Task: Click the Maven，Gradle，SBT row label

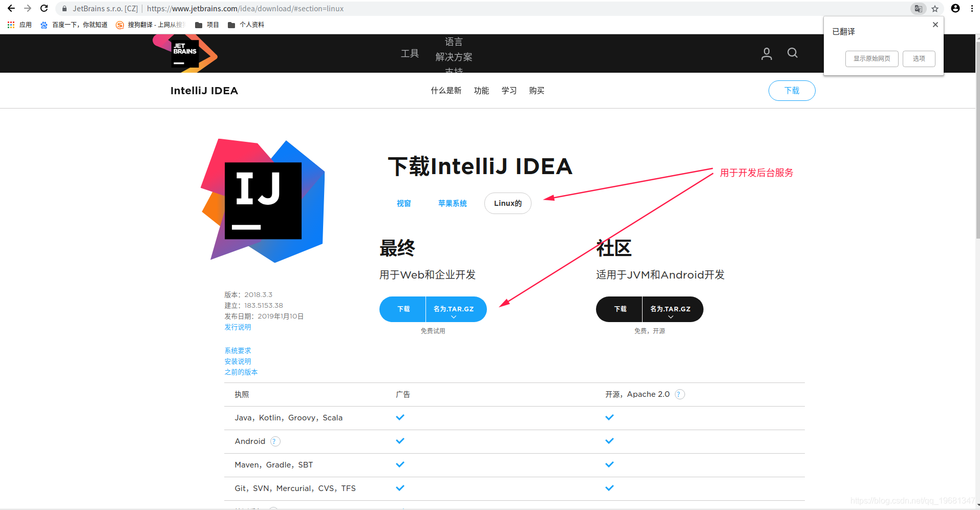Action: 274,465
